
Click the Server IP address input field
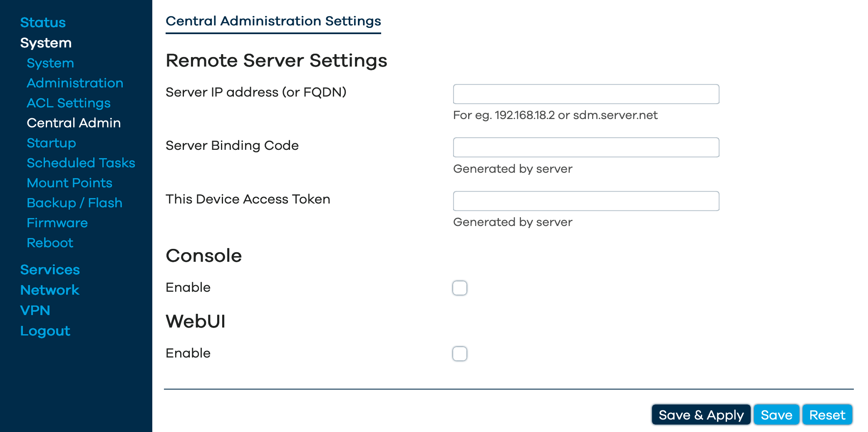click(x=586, y=94)
